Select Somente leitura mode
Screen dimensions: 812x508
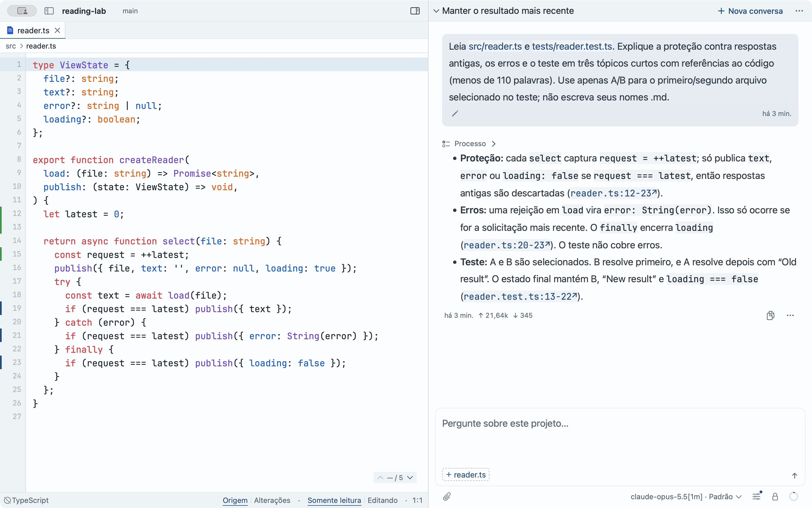(x=334, y=500)
